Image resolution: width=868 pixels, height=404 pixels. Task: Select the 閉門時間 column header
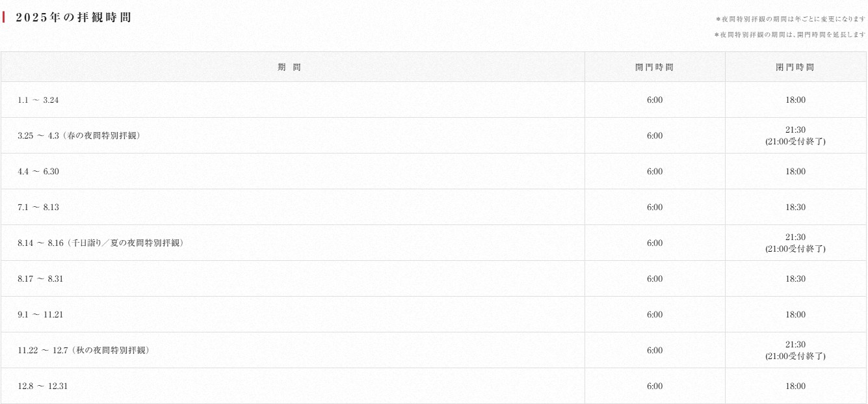(x=795, y=67)
